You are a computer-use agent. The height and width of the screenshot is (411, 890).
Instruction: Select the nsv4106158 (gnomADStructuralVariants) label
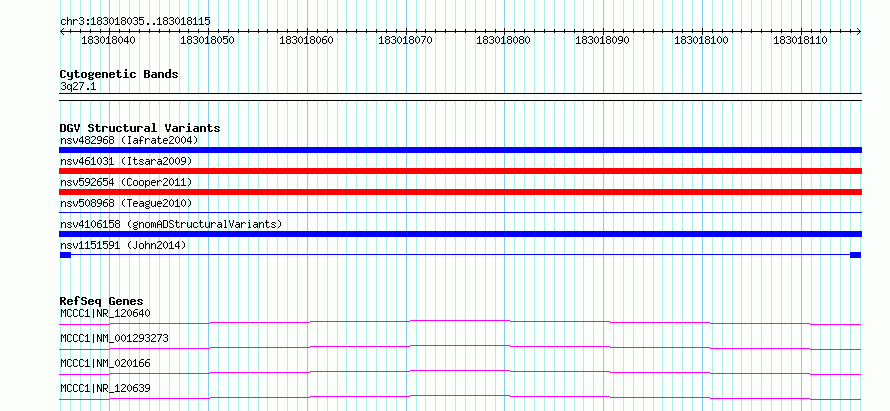(171, 224)
